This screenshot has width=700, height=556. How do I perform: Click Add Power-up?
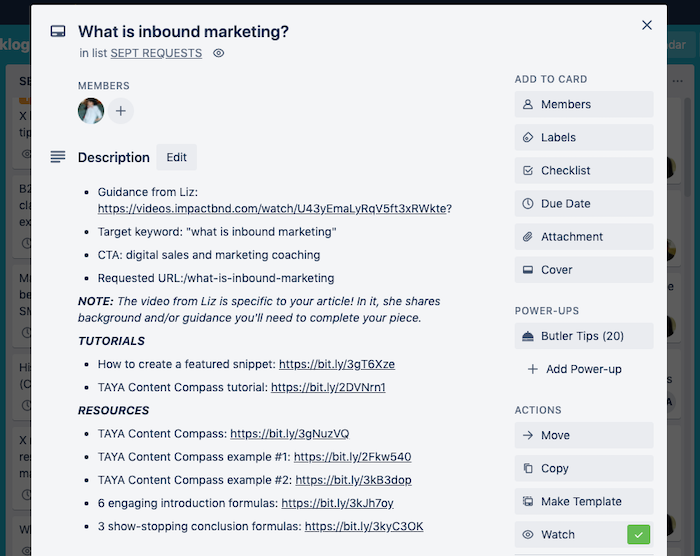[x=584, y=369]
